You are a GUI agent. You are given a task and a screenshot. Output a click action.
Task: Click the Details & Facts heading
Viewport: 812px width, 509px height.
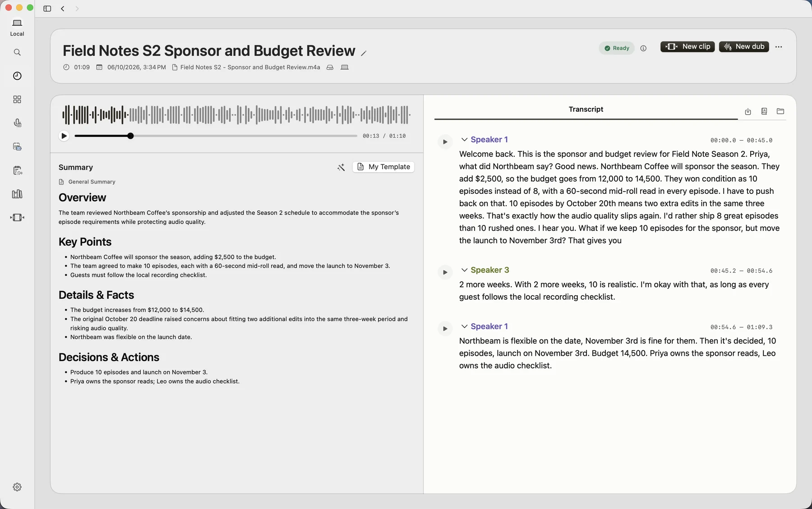coord(96,295)
